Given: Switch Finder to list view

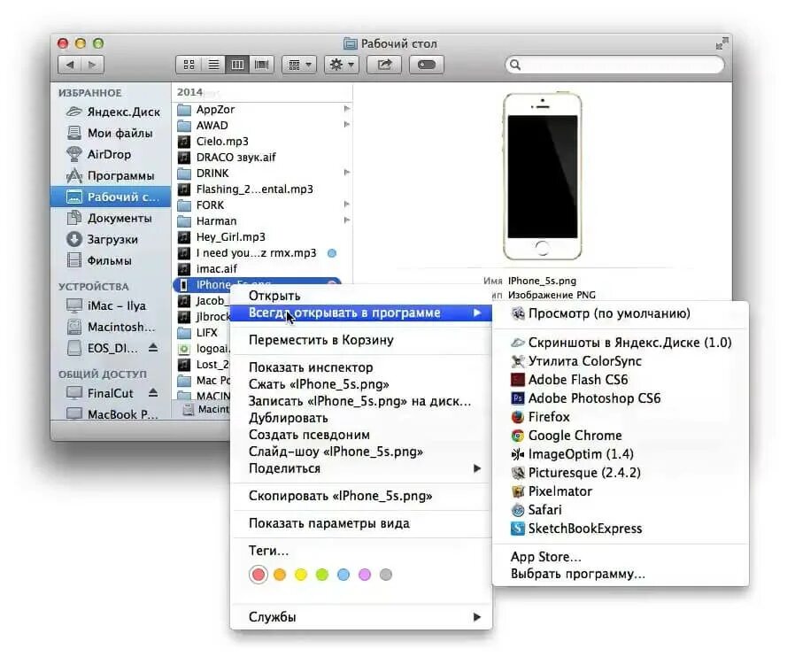Looking at the screenshot, I should point(213,65).
